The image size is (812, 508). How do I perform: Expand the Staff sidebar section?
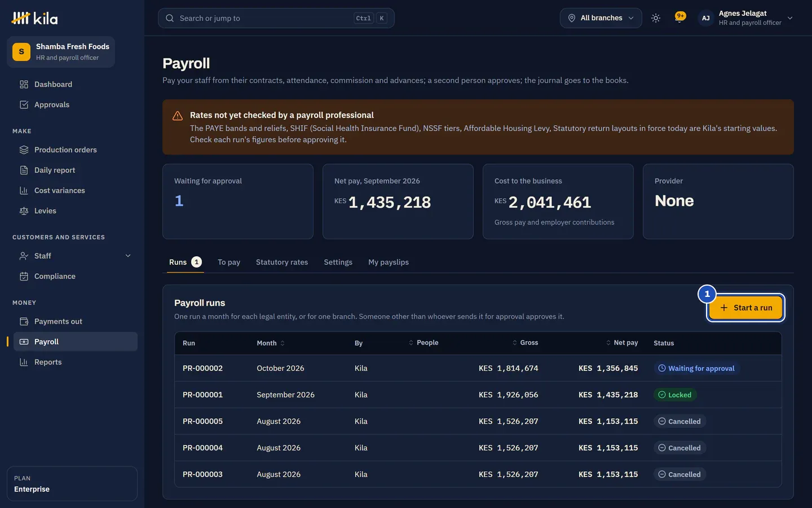point(76,256)
